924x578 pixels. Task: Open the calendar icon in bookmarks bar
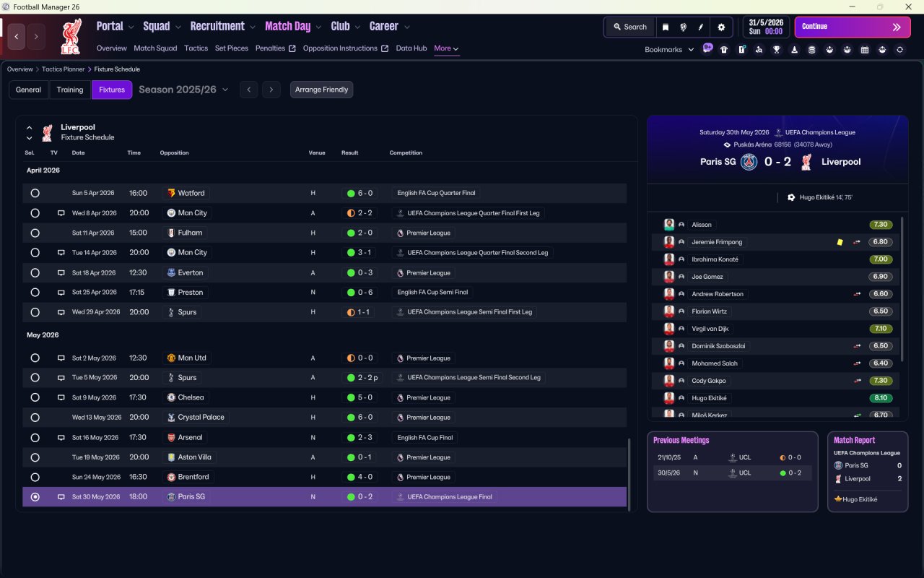tap(865, 50)
